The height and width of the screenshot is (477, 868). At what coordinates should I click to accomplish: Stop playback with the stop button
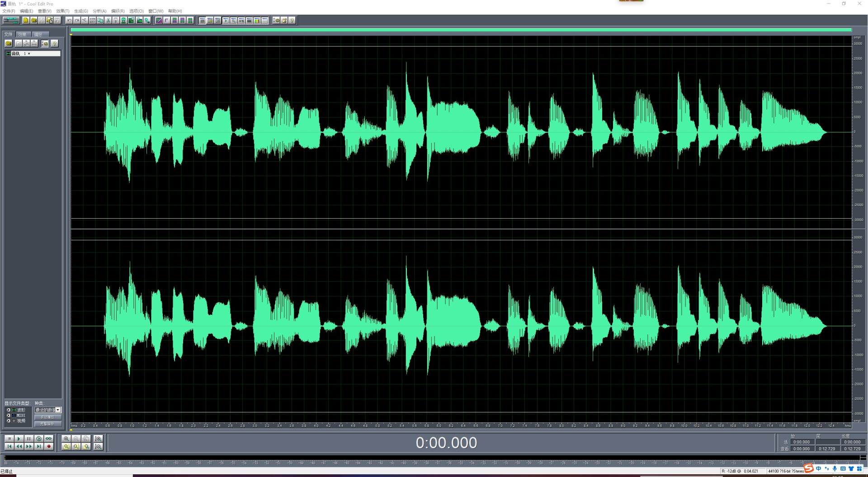click(x=9, y=439)
